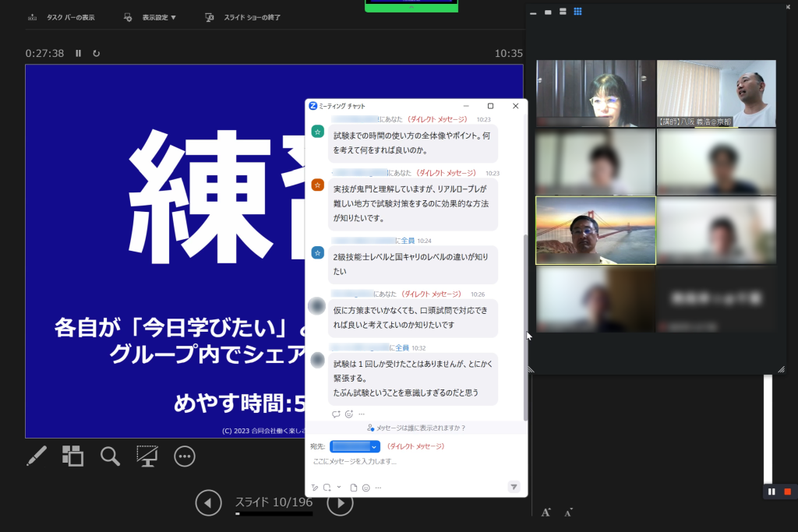Open the chat recipient dropdown

pos(355,446)
